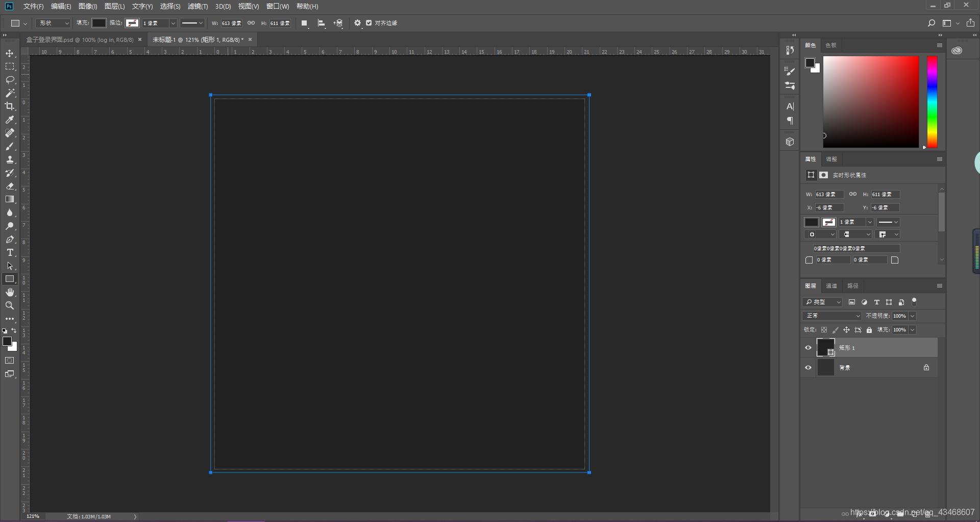Screen dimensions: 980x522
Task: Switch to the 路径 panel tab
Action: (853, 286)
